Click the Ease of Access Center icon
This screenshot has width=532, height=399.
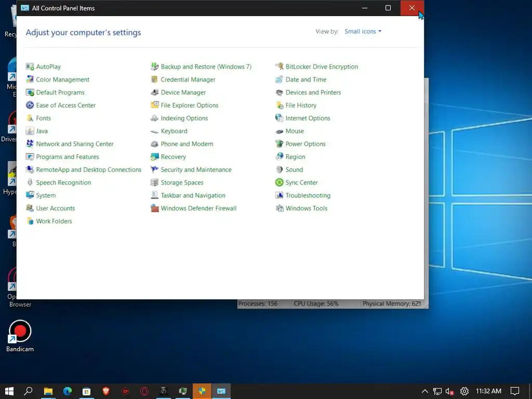pyautogui.click(x=30, y=105)
